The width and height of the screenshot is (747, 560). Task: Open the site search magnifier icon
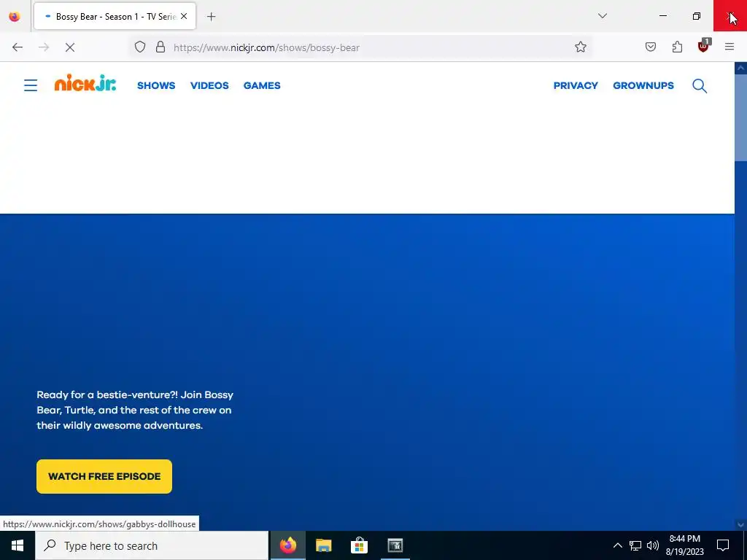tap(700, 86)
